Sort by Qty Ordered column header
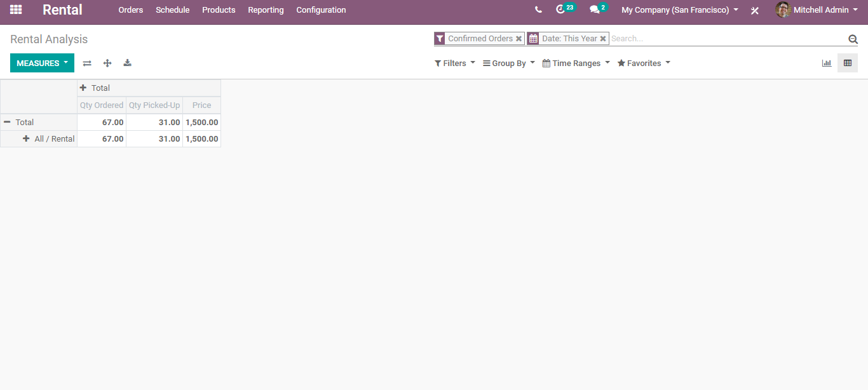868x390 pixels. (102, 105)
